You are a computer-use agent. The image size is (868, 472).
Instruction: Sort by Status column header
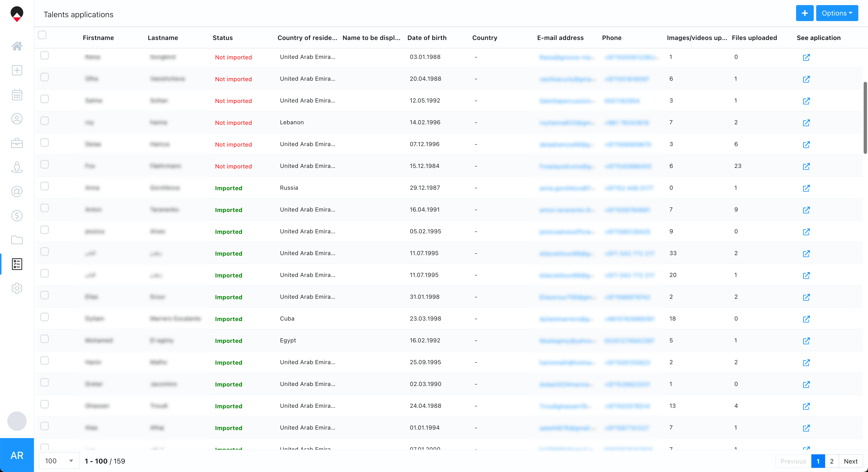223,38
